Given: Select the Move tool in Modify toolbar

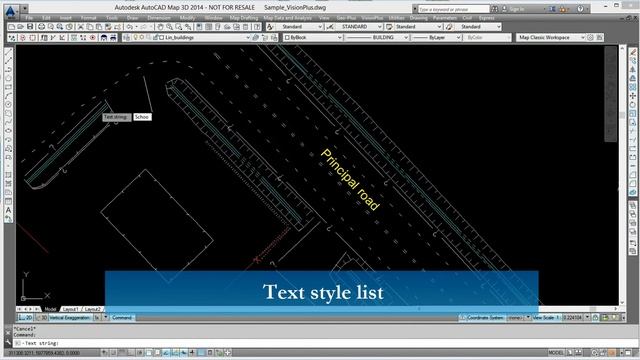Looking at the screenshot, I should click(x=633, y=96).
